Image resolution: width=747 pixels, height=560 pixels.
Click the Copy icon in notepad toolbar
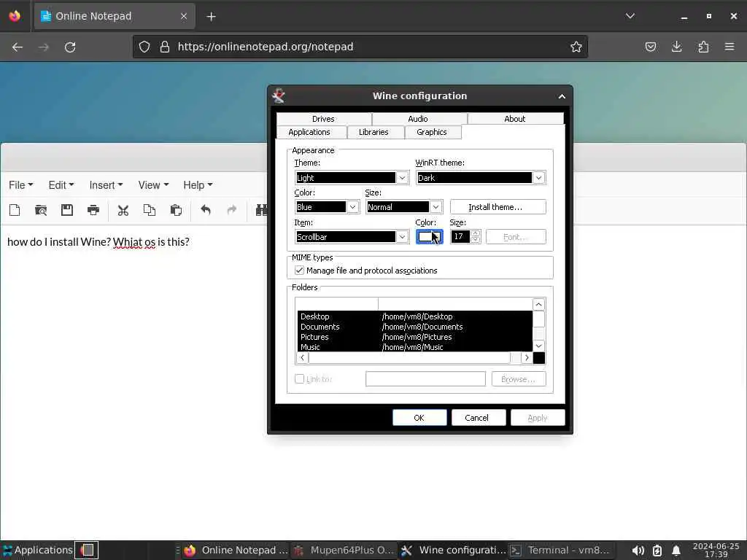(150, 210)
